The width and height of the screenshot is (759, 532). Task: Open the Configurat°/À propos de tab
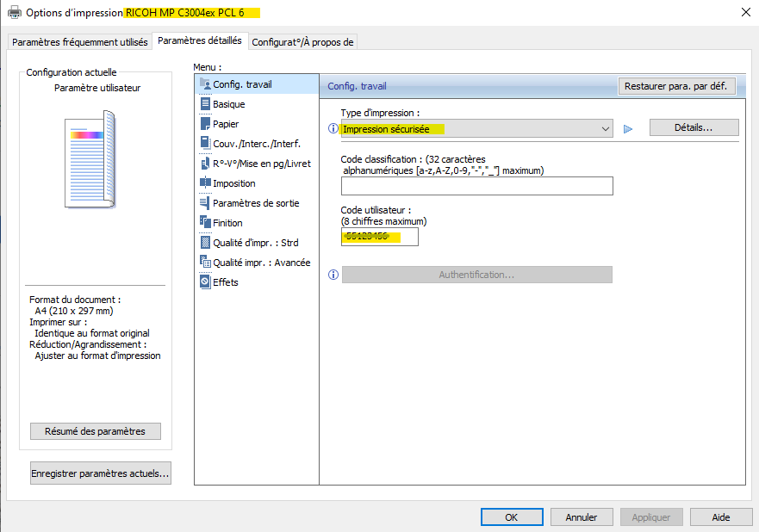302,42
